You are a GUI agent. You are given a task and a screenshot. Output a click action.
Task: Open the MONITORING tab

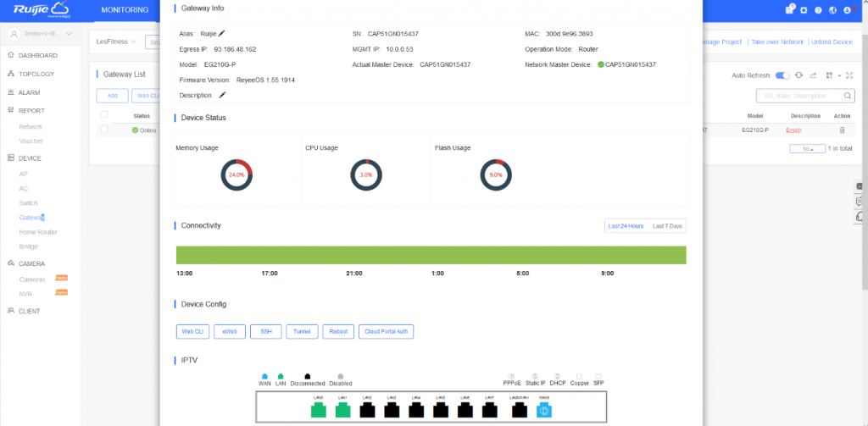click(x=125, y=10)
